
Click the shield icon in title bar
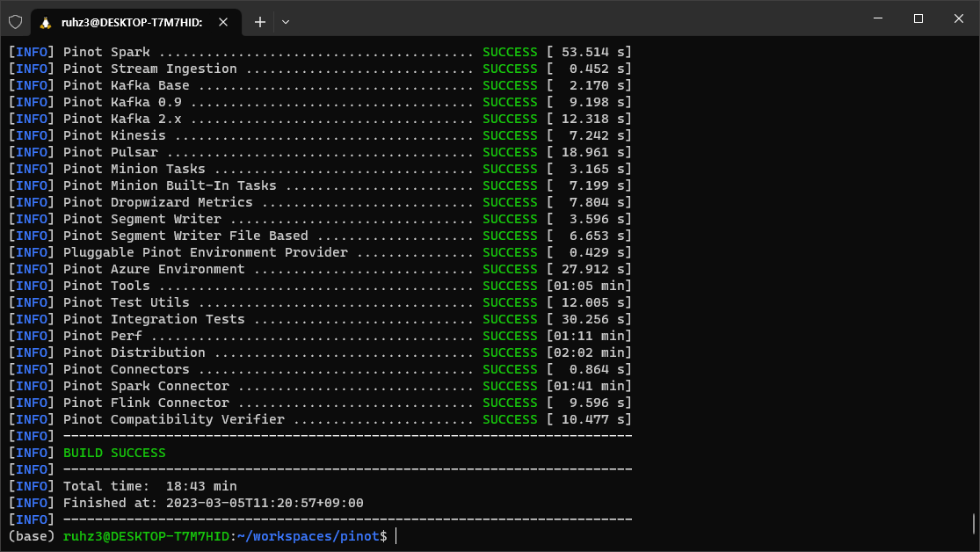click(x=16, y=23)
